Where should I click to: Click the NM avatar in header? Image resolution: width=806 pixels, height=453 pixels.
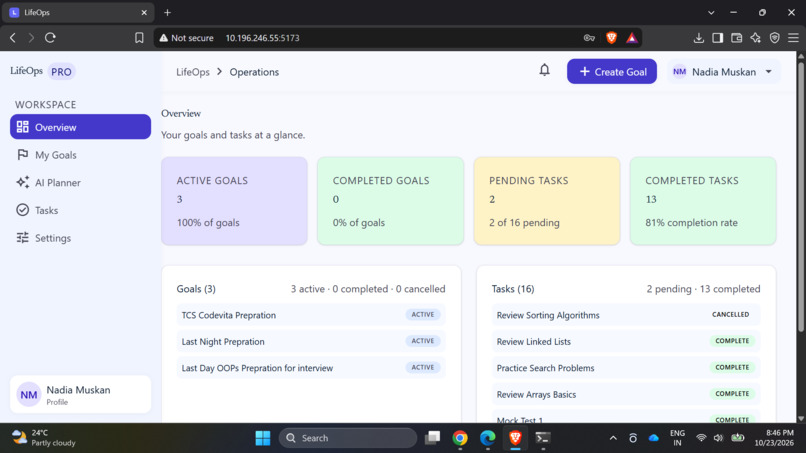pos(680,71)
